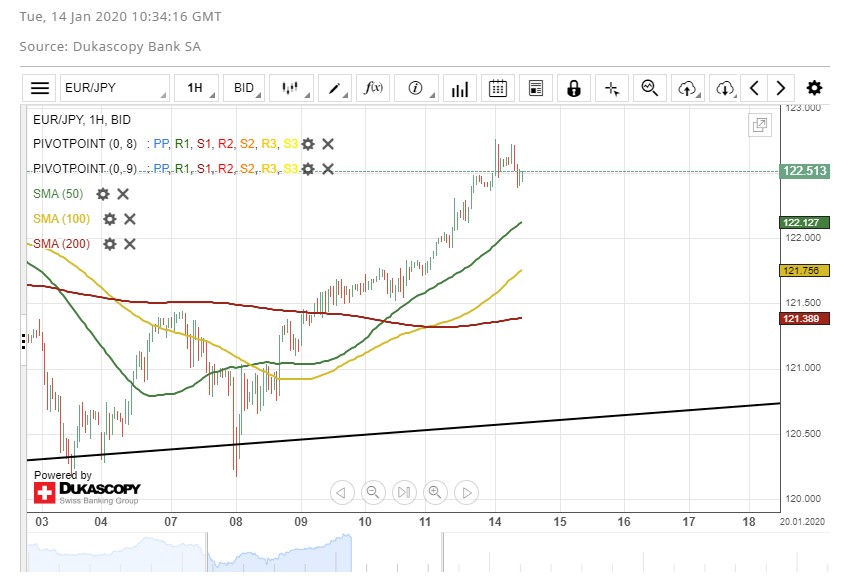The height and width of the screenshot is (586, 857).
Task: Open settings for SMA (200) indicator
Action: point(110,244)
